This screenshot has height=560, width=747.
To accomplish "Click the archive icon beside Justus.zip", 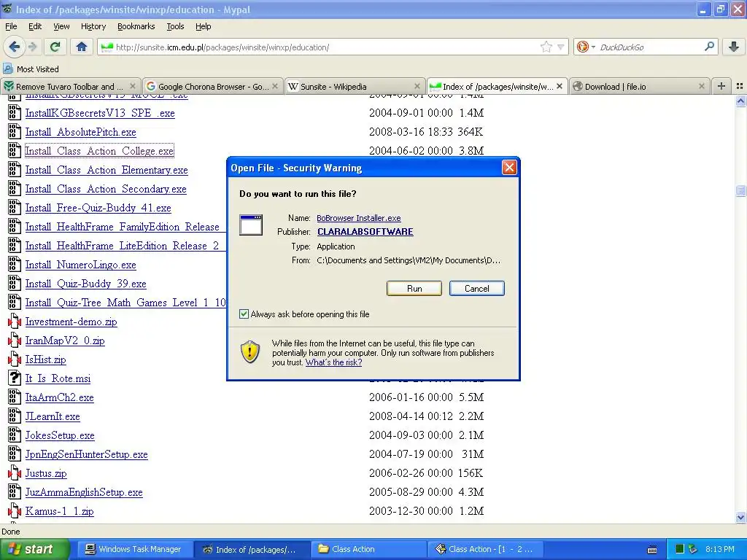I will (15, 472).
